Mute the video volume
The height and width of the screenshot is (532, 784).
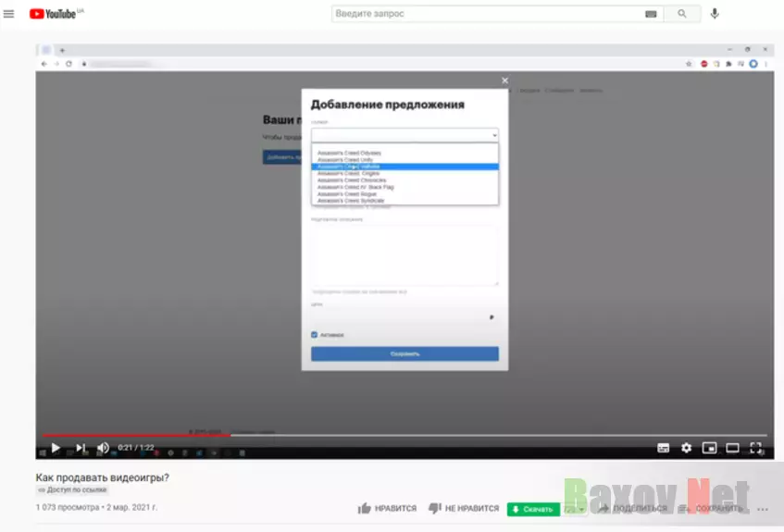coord(103,448)
